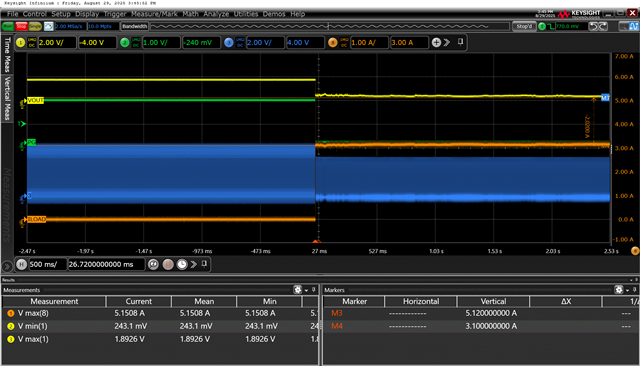Open the Control menu
Screen dimensions: 640x366
[x=35, y=14]
